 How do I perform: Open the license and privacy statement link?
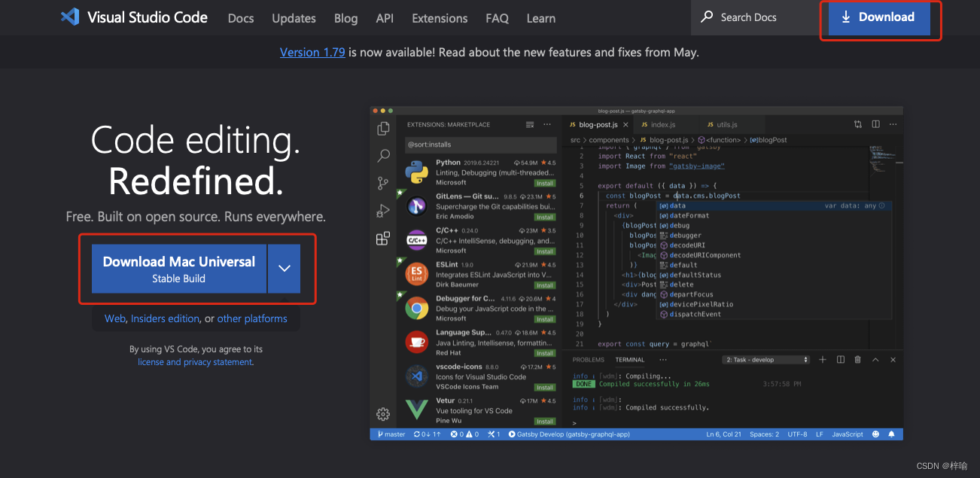pyautogui.click(x=195, y=362)
